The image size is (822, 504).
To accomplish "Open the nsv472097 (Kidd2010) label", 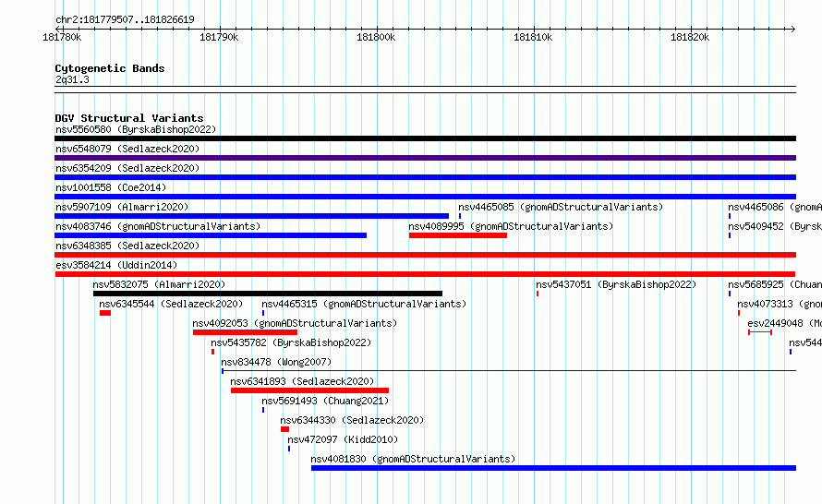I will [x=343, y=439].
